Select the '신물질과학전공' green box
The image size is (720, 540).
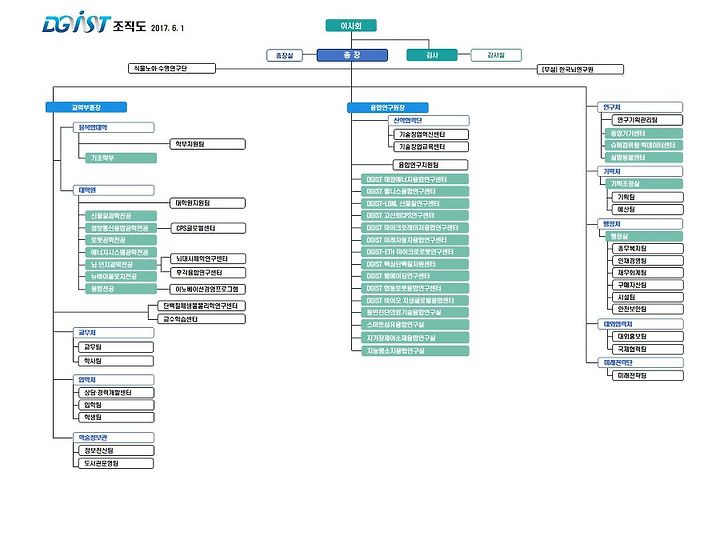pos(121,216)
